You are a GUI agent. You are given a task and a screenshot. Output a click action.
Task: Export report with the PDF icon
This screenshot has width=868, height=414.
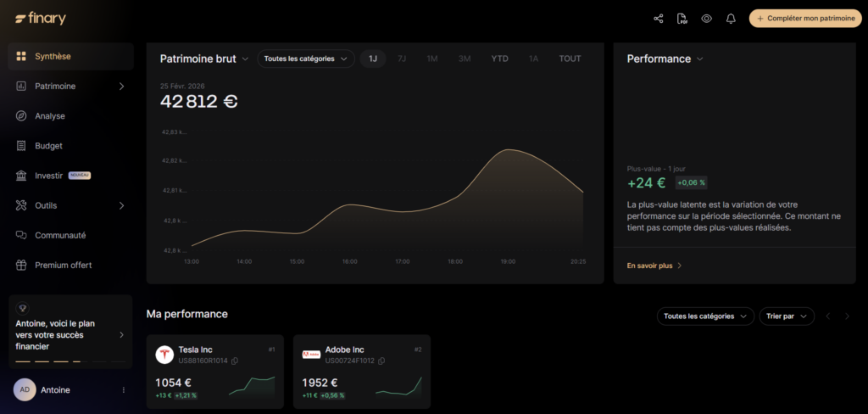pyautogui.click(x=682, y=19)
